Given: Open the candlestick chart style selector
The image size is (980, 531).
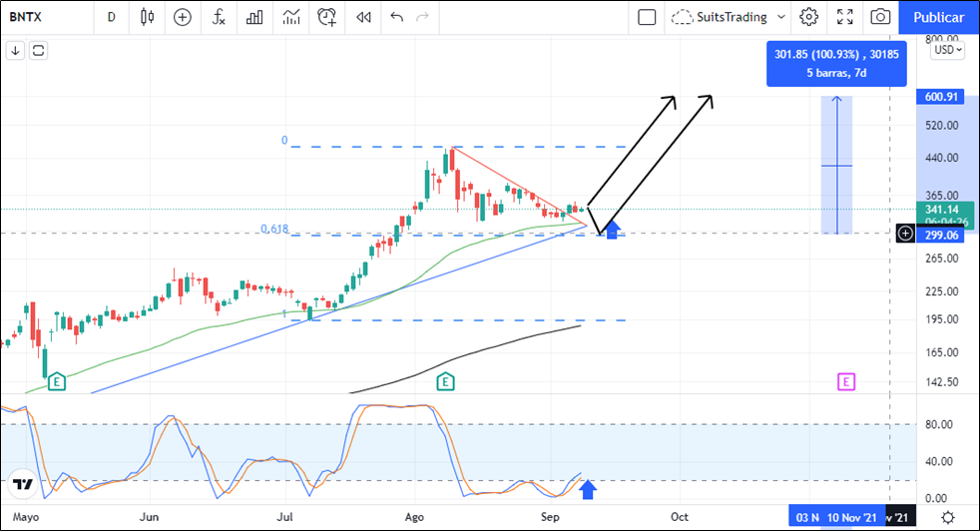Looking at the screenshot, I should (148, 17).
